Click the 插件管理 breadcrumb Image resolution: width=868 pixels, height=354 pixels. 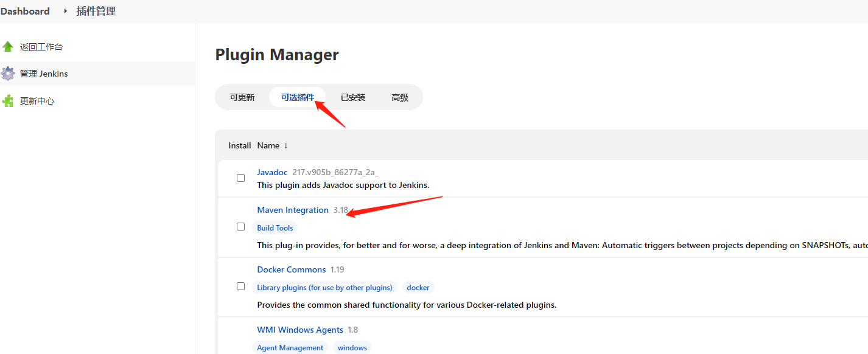pyautogui.click(x=96, y=11)
